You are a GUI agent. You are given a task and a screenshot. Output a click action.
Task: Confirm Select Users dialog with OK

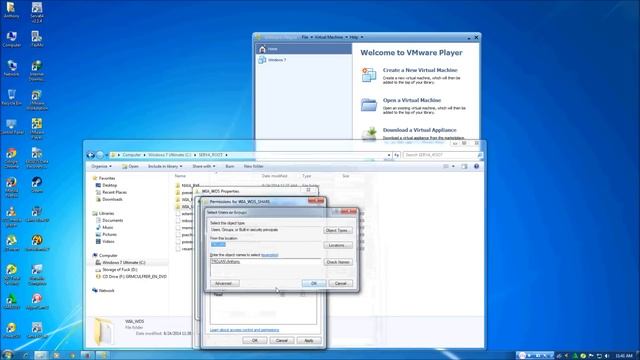click(313, 283)
